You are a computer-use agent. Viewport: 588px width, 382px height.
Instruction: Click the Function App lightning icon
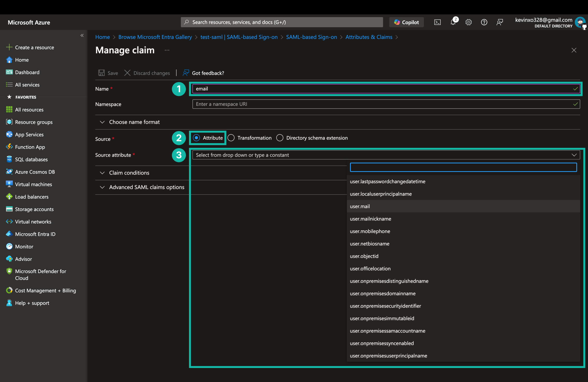coord(9,147)
